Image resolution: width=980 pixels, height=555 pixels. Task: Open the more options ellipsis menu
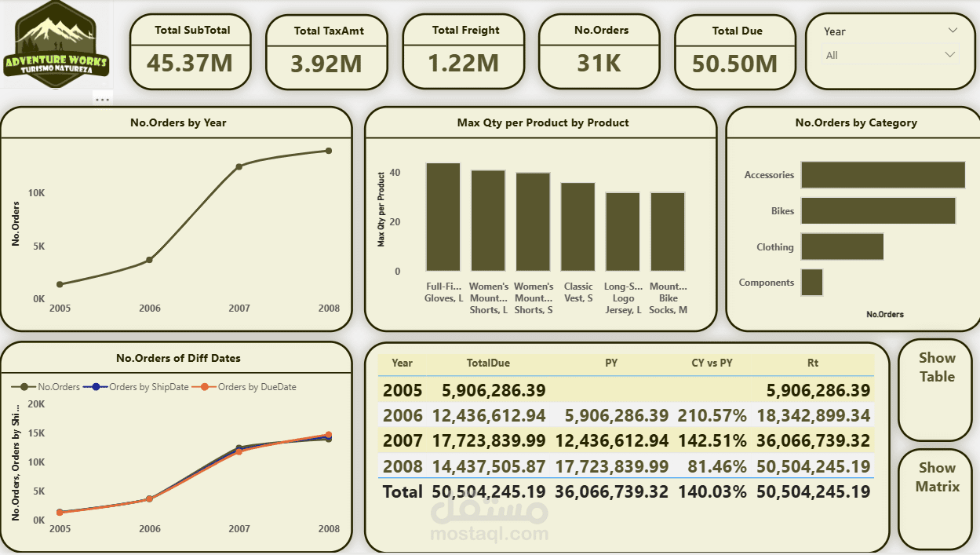(x=103, y=98)
